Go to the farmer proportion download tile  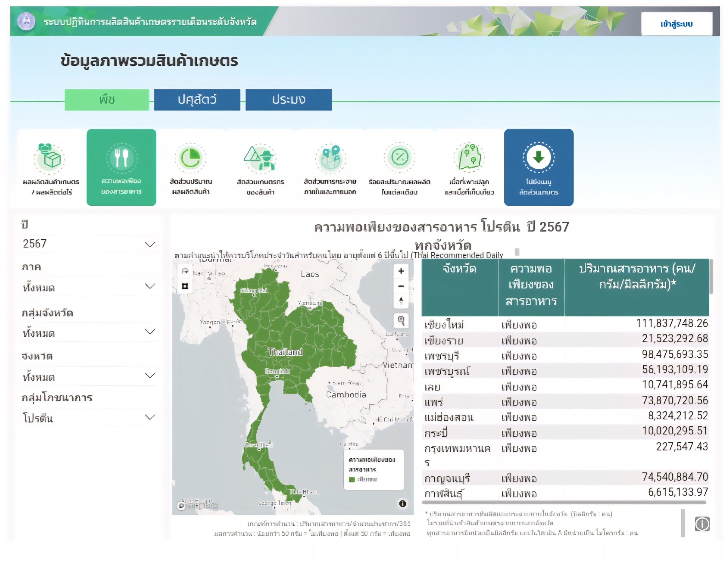[538, 167]
